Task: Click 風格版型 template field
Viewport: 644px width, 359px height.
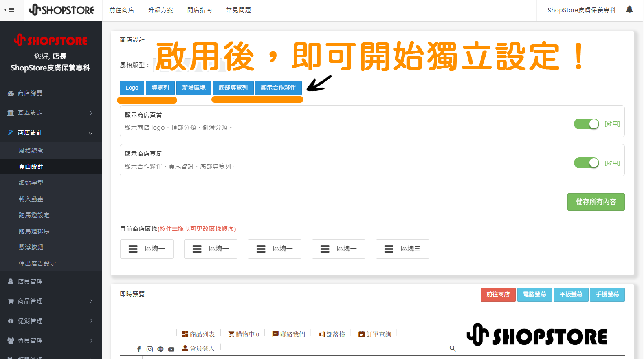Action: pyautogui.click(x=190, y=65)
